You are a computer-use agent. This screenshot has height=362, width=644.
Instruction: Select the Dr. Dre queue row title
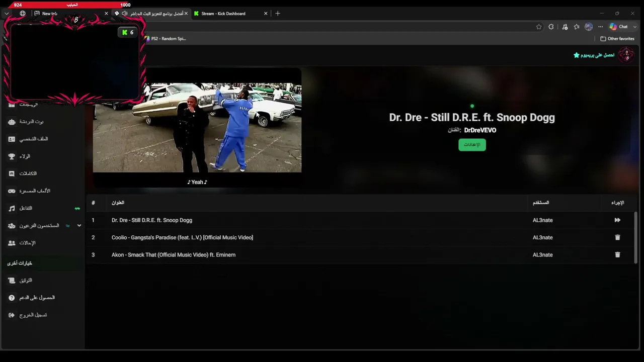tap(152, 220)
